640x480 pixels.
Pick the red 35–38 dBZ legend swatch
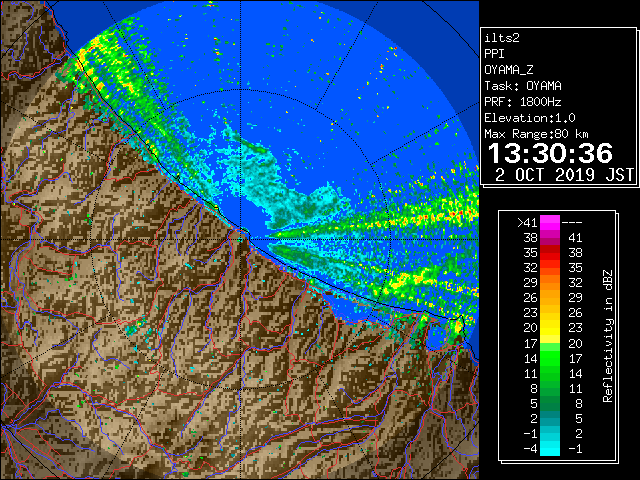coord(550,253)
